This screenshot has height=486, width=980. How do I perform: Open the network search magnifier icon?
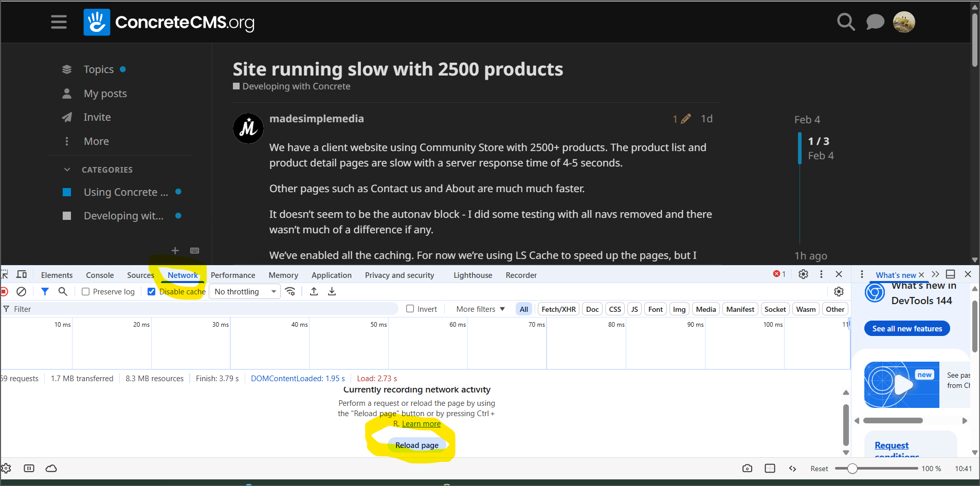[x=63, y=292]
